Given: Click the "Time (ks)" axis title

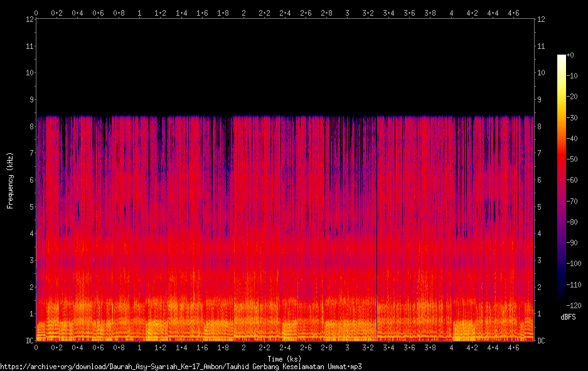Looking at the screenshot, I should [x=284, y=359].
